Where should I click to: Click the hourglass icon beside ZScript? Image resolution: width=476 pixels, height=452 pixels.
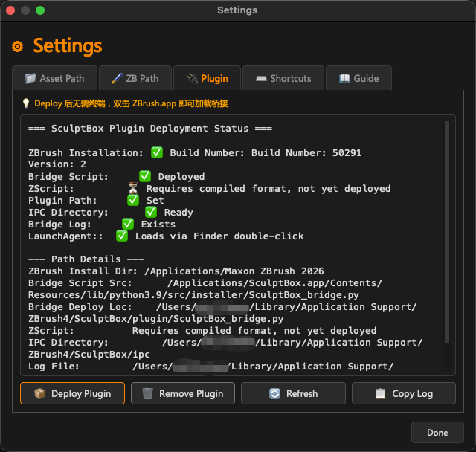pyautogui.click(x=133, y=188)
